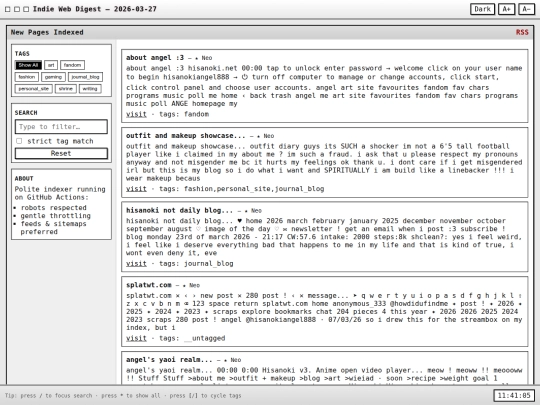Screen dimensions: 540x405
Task: Click the 'robots respected' list item
Action: [54, 208]
